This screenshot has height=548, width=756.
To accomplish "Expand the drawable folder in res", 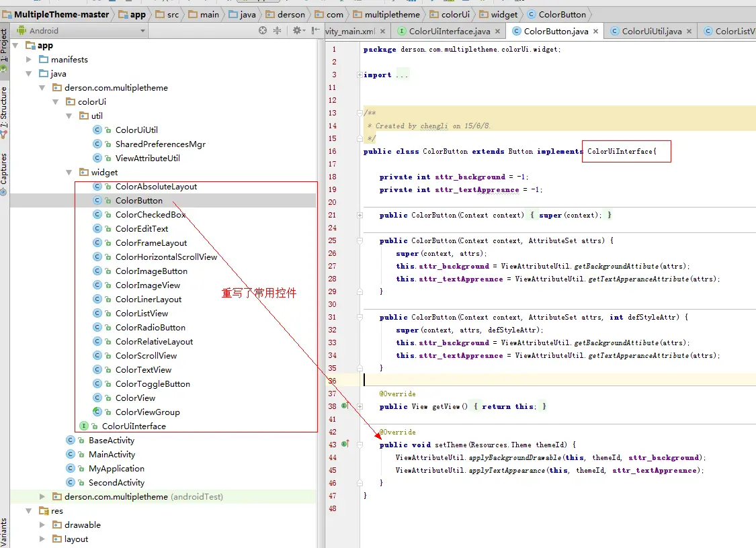I will coord(40,524).
